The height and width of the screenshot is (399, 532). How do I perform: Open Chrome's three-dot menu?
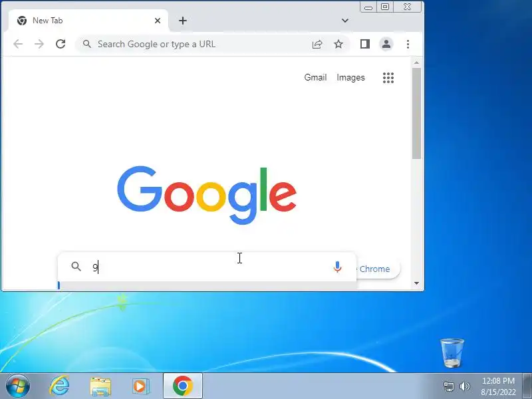pos(408,44)
